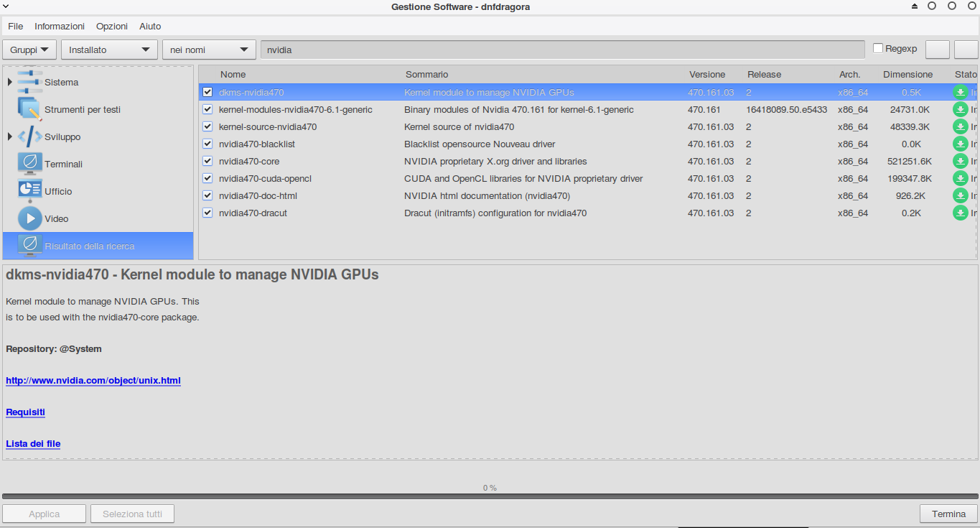Screen dimensions: 980x528
Task: Click status icon of kernel-modules-nvidia470-6.1-generic row
Action: pyautogui.click(x=960, y=109)
